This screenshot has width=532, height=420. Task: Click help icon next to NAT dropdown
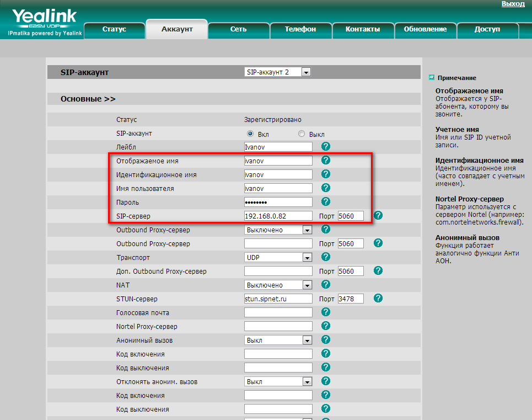326,284
